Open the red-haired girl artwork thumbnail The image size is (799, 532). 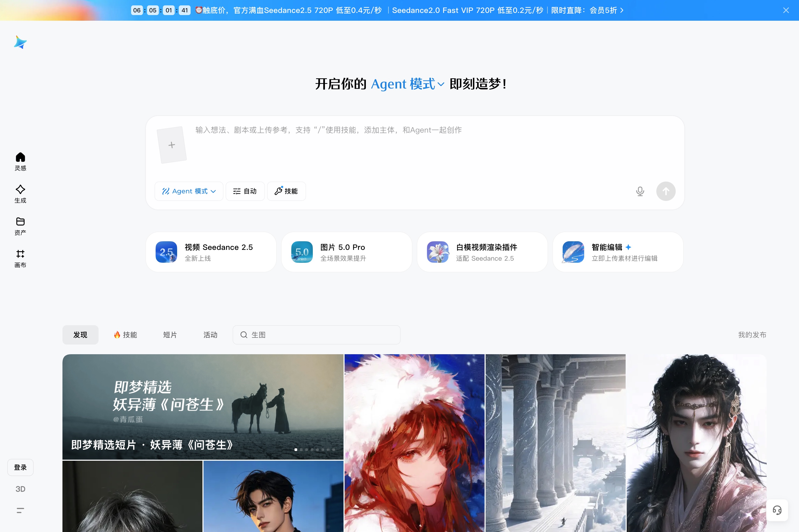pyautogui.click(x=415, y=443)
